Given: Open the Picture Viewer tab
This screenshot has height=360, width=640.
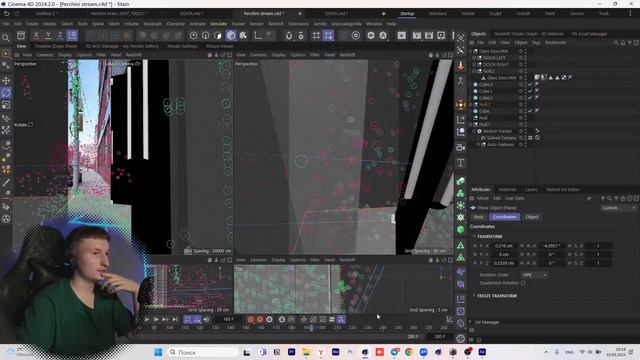Looking at the screenshot, I should (220, 47).
